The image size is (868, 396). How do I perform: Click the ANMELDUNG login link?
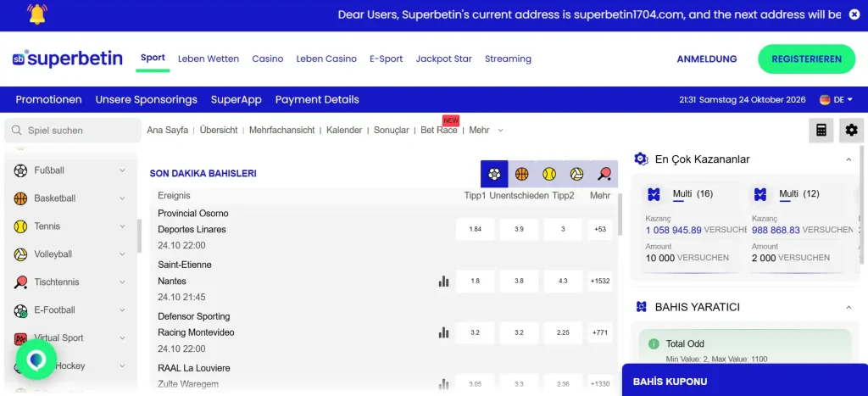point(707,59)
